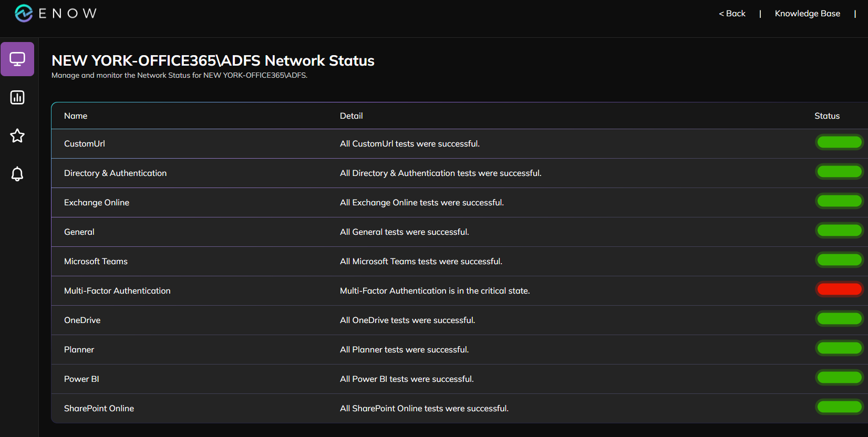This screenshot has width=868, height=437.
Task: Click 'Multi-Factor Authentication is in the critical state.'
Action: [435, 290]
